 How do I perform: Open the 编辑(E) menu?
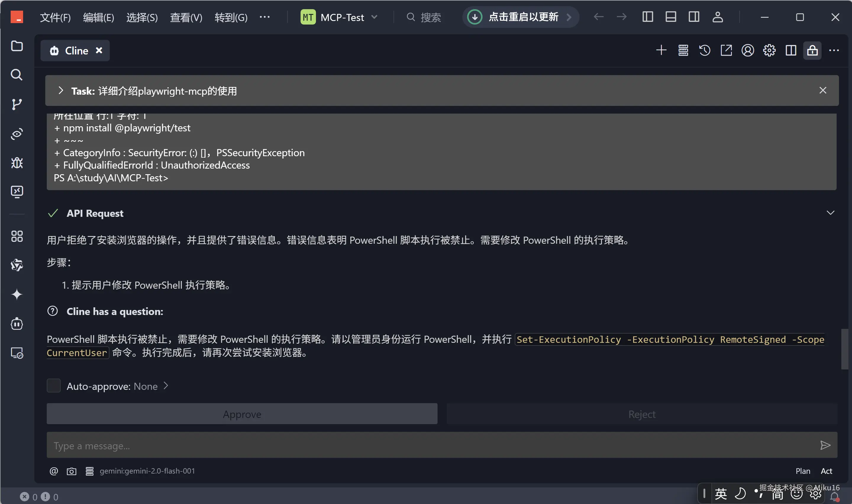tap(99, 17)
